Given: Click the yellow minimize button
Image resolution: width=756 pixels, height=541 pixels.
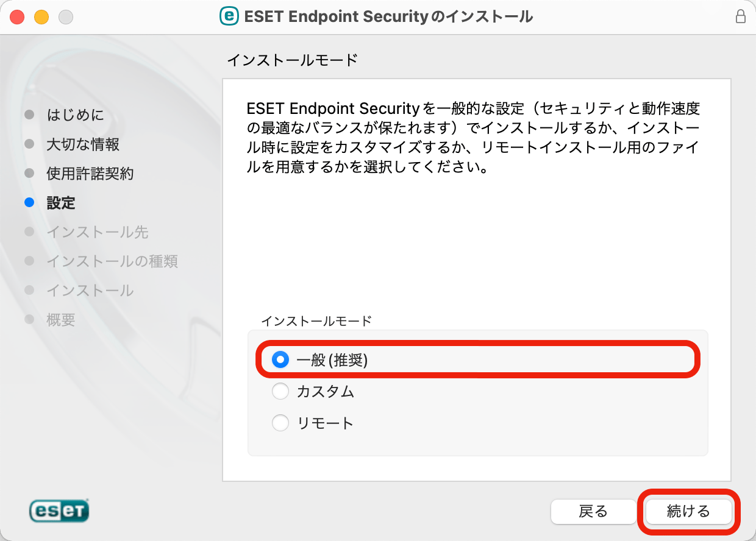Looking at the screenshot, I should coord(40,17).
